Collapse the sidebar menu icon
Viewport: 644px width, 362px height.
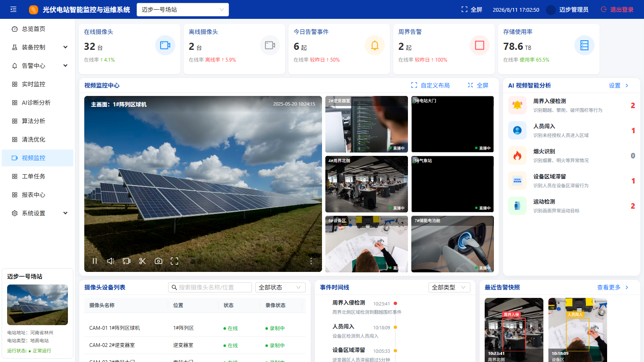[x=13, y=9]
